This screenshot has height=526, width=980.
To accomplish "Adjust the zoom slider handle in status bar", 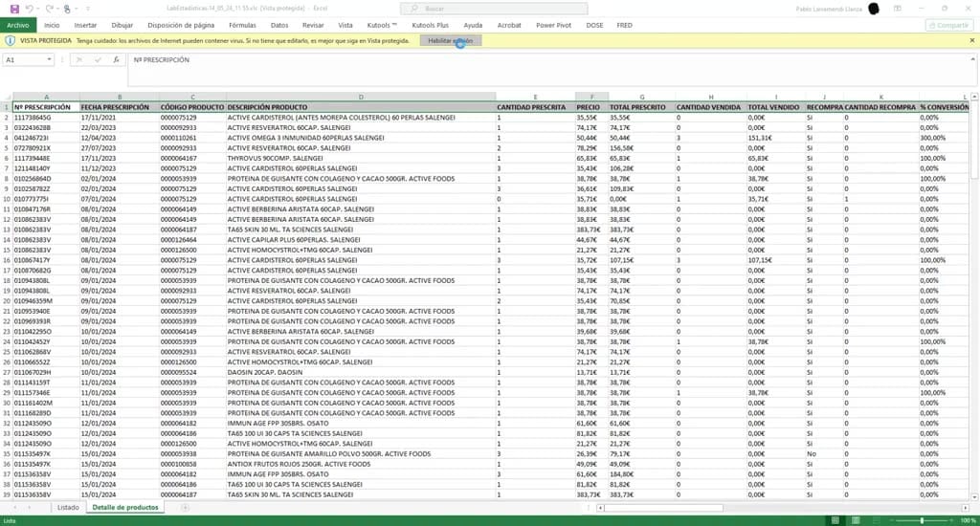I will (922, 520).
